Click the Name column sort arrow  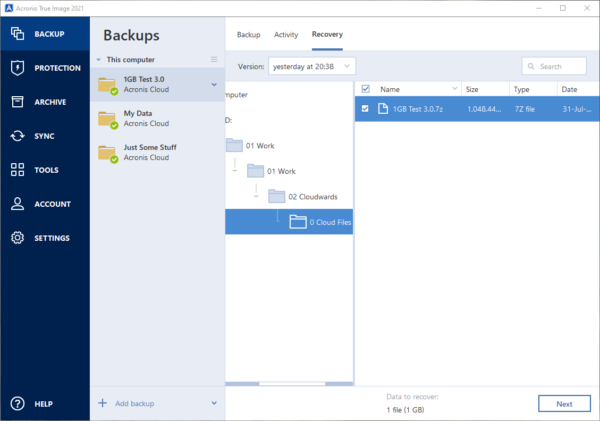coord(455,88)
